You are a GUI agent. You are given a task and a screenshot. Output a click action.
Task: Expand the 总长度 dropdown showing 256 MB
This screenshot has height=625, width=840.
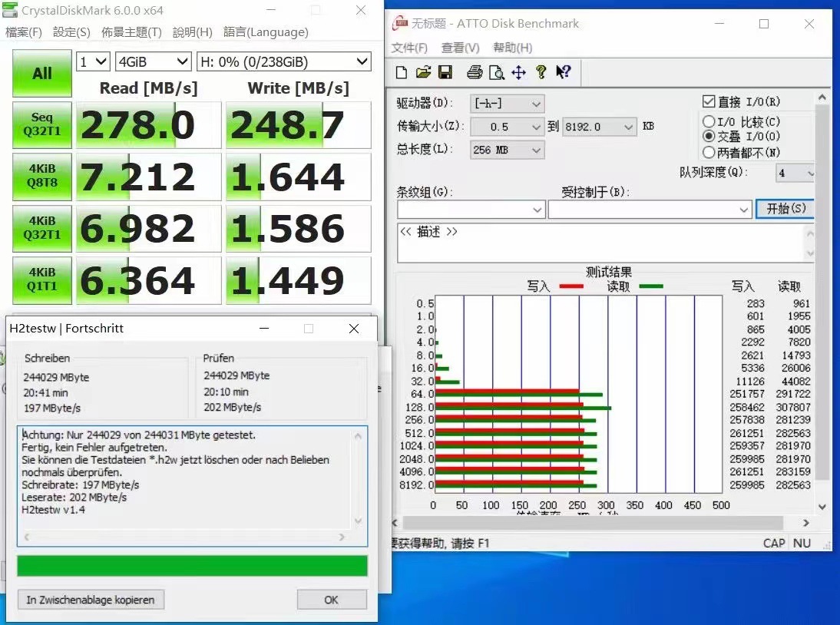[x=507, y=150]
